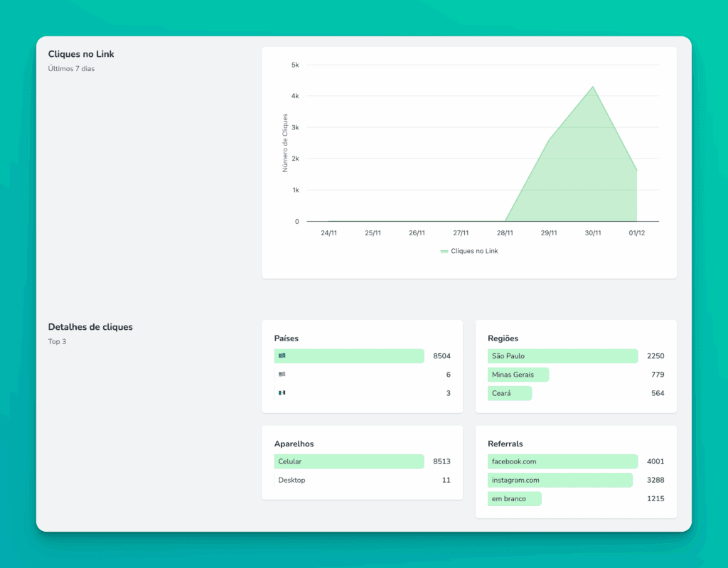The height and width of the screenshot is (568, 728).
Task: Click the green legend swatch for Cliques no Link
Action: coord(446,250)
